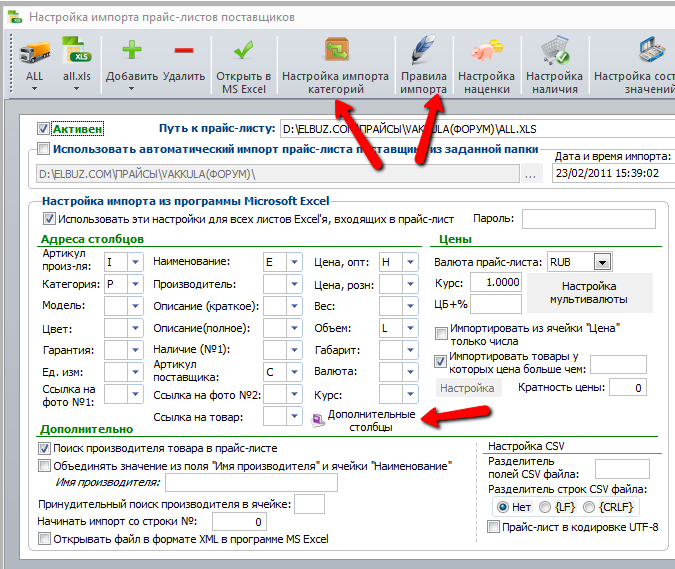
Task: Open Наименование column dropdown
Action: (x=294, y=262)
